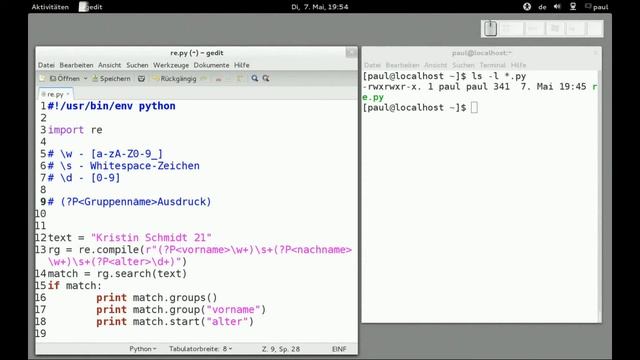Viewport: 640px width, 360px height.
Task: Click the string "Kristin Schmidt 21"
Action: click(x=151, y=238)
